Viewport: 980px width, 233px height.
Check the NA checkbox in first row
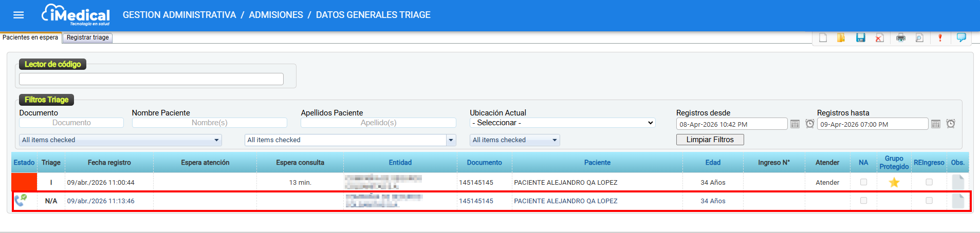click(863, 182)
